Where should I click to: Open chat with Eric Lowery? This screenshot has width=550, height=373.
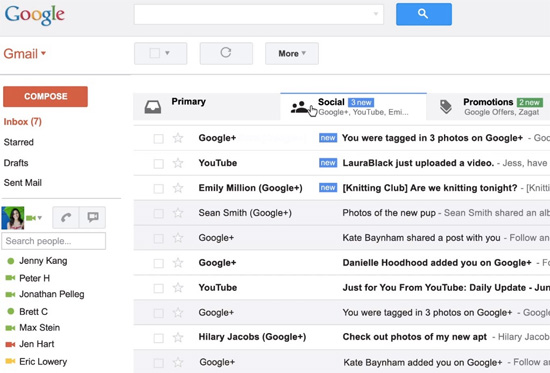tap(43, 361)
